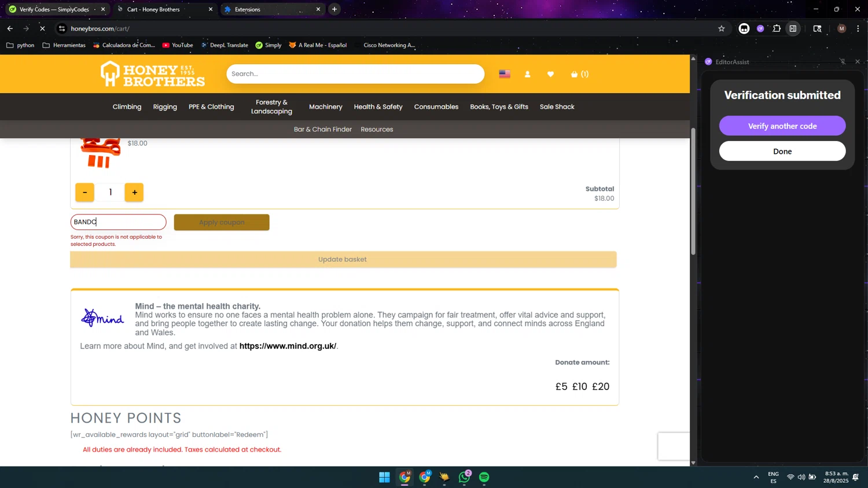
Task: Open the Health & Safety menu
Action: [x=378, y=107]
